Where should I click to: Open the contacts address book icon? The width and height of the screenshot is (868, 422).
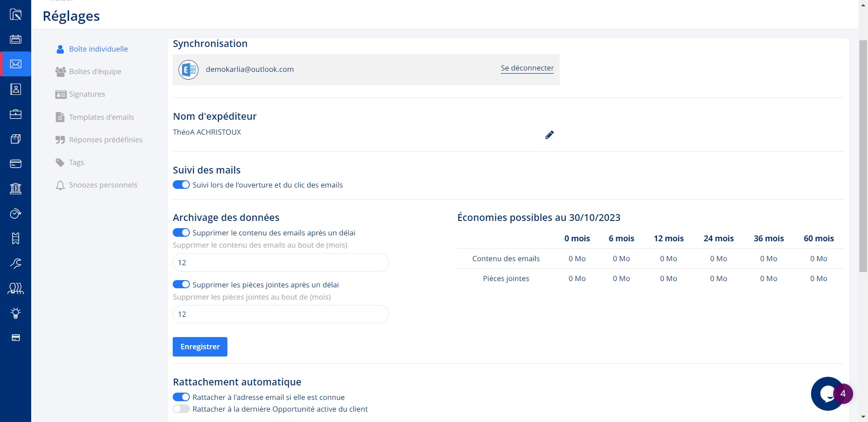15,89
